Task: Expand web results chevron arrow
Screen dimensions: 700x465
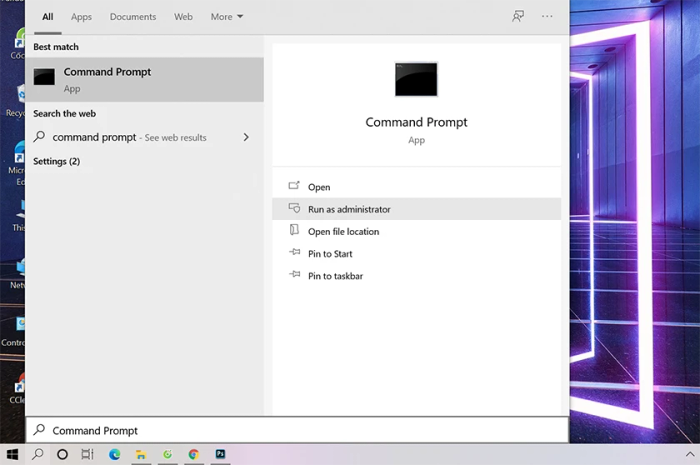Action: tap(246, 137)
